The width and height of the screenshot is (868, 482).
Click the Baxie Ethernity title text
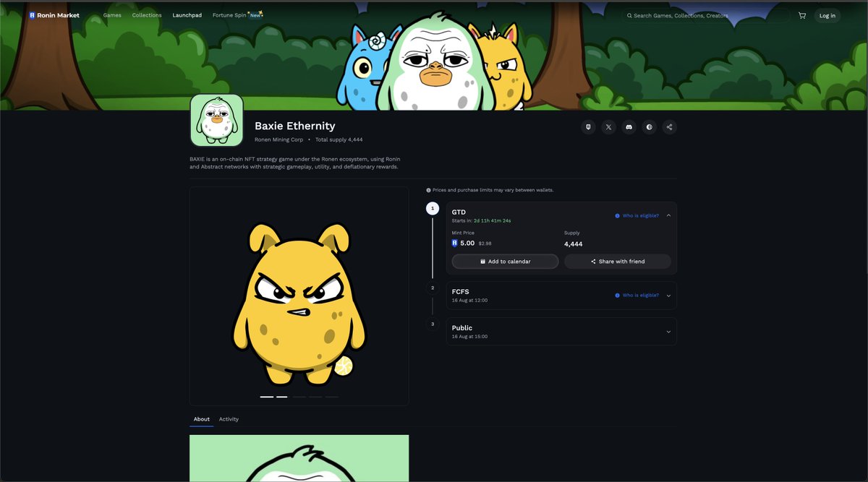coord(295,126)
